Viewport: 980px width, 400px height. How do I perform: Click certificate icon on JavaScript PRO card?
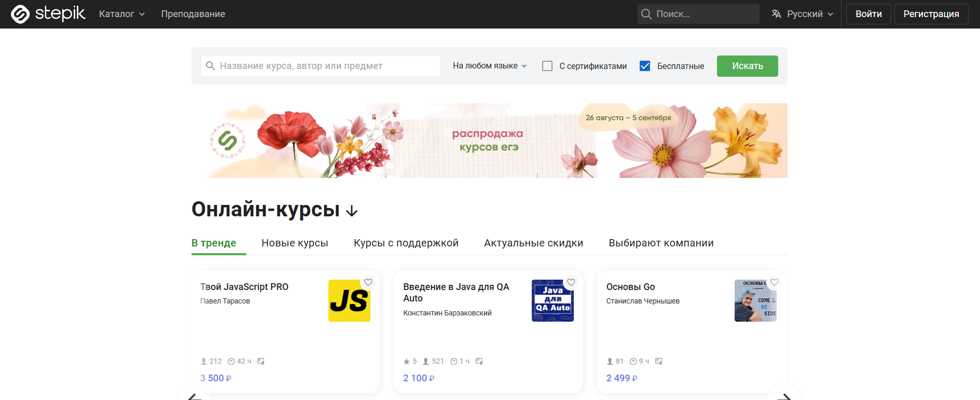[x=261, y=361]
